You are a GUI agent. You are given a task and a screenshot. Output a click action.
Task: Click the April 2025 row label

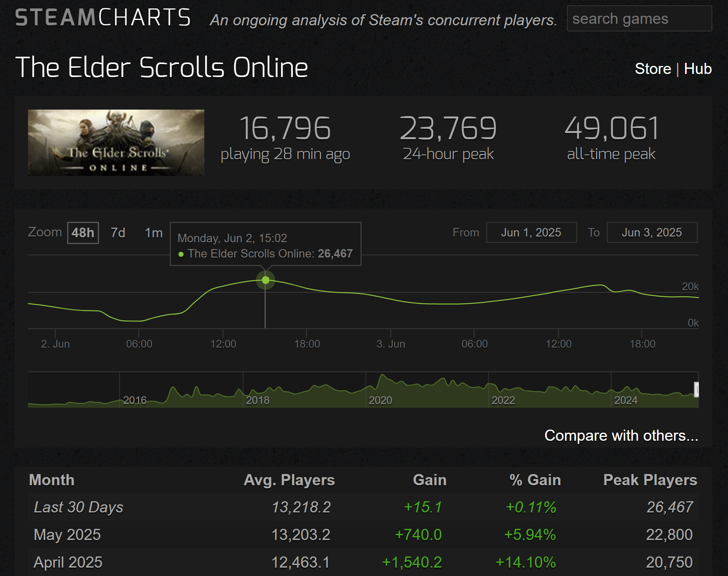[68, 563]
